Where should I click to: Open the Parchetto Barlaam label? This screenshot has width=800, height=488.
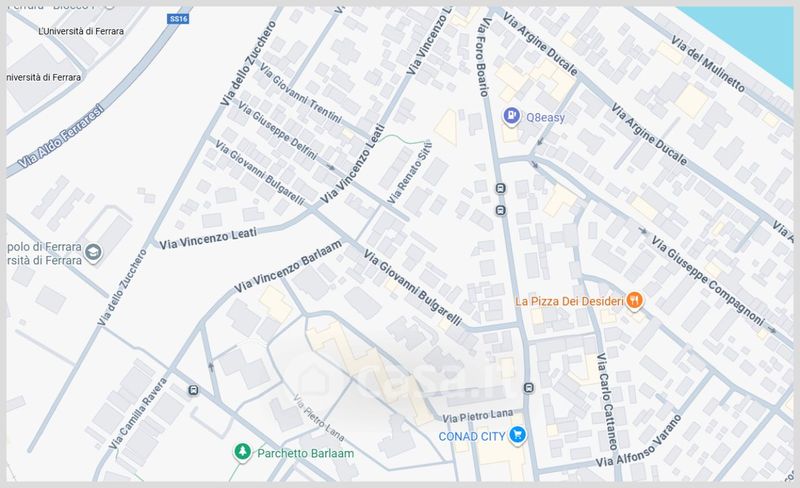click(x=306, y=453)
